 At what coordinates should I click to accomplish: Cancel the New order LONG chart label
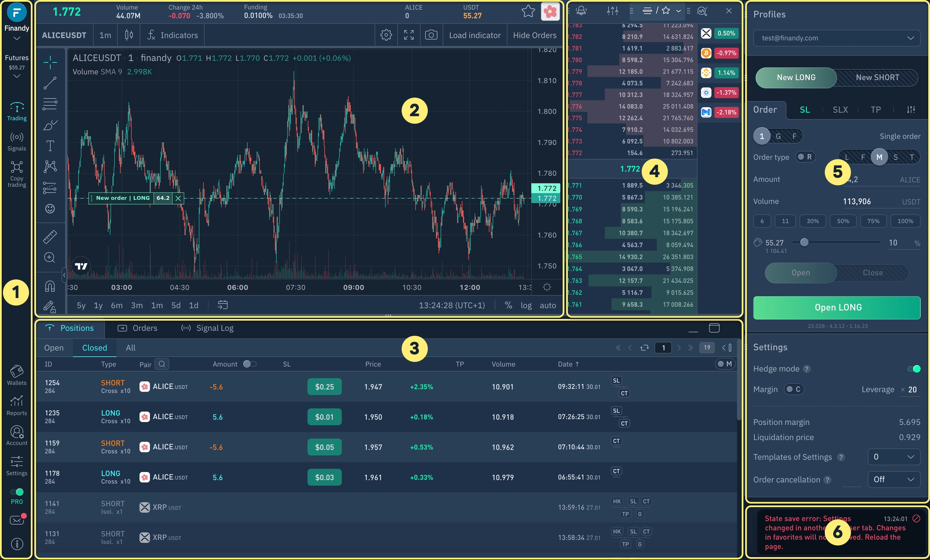pyautogui.click(x=178, y=198)
